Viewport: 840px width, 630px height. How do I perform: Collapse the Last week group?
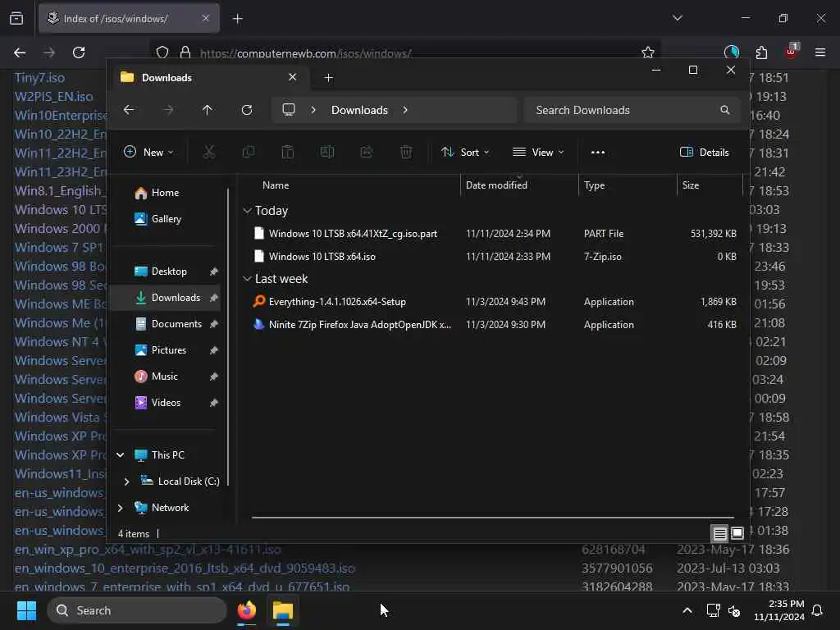[247, 279]
